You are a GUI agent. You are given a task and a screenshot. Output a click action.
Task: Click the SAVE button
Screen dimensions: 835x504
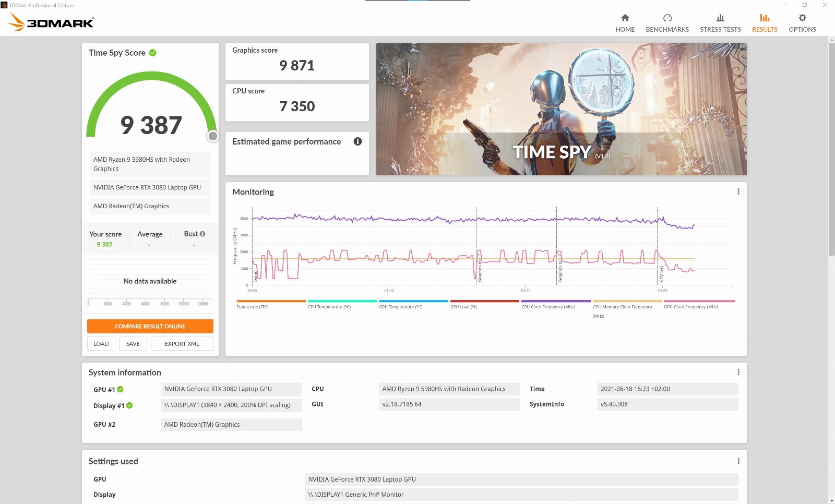133,344
